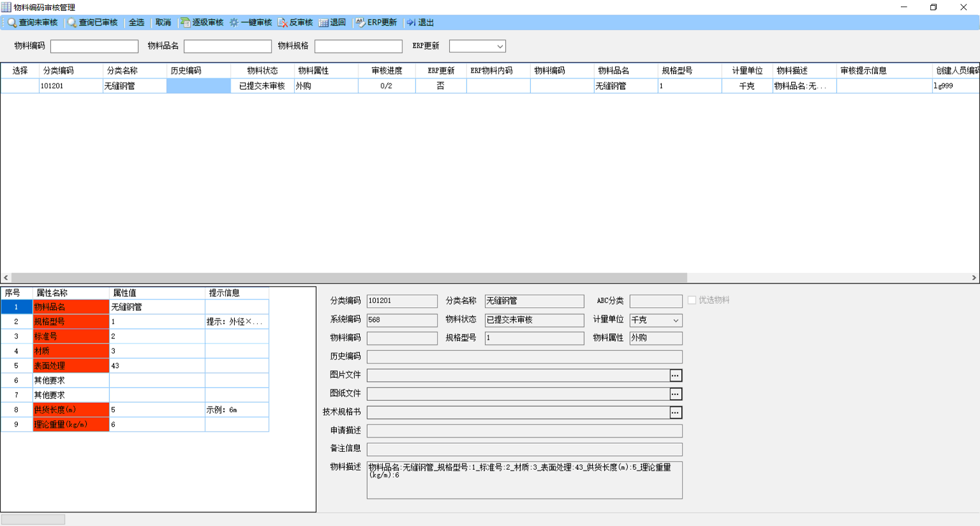The height and width of the screenshot is (526, 980).
Task: Focus the 物料编码 search input field
Action: click(94, 46)
